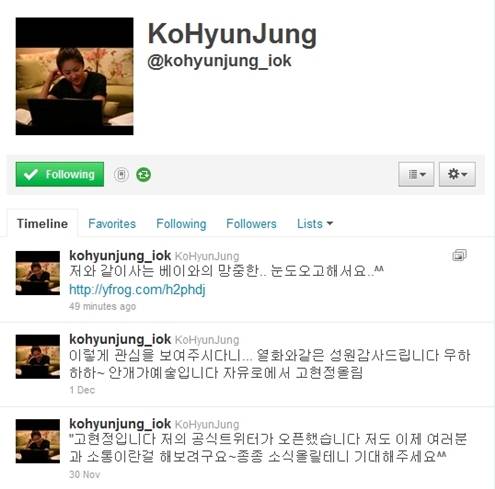
Task: Click avatar thumbnail of the first tweet
Action: coord(38,273)
